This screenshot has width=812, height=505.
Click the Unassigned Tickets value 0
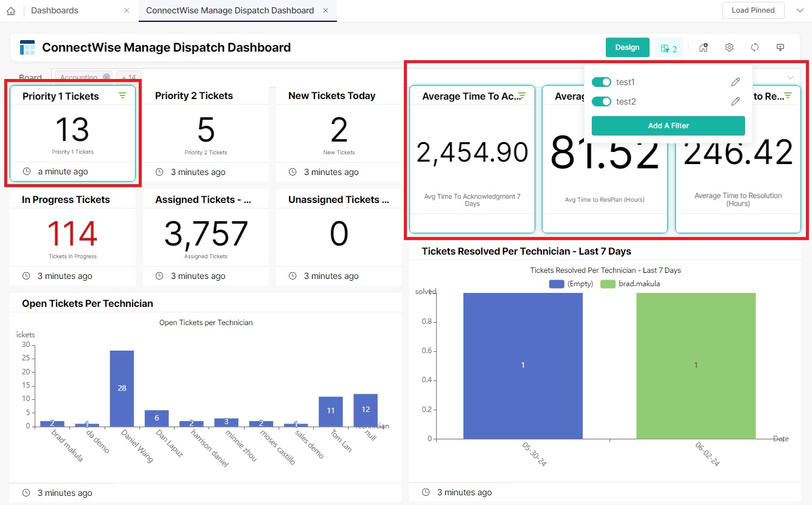(339, 234)
